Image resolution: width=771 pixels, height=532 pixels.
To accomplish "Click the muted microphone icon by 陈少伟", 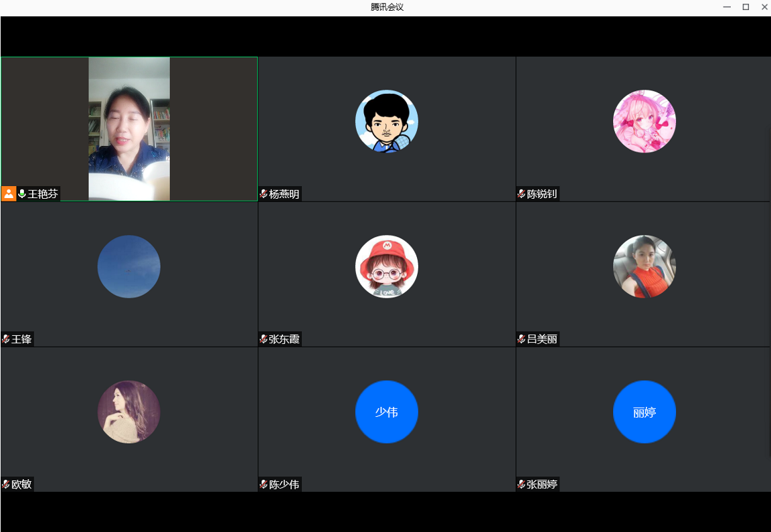I will [x=264, y=484].
